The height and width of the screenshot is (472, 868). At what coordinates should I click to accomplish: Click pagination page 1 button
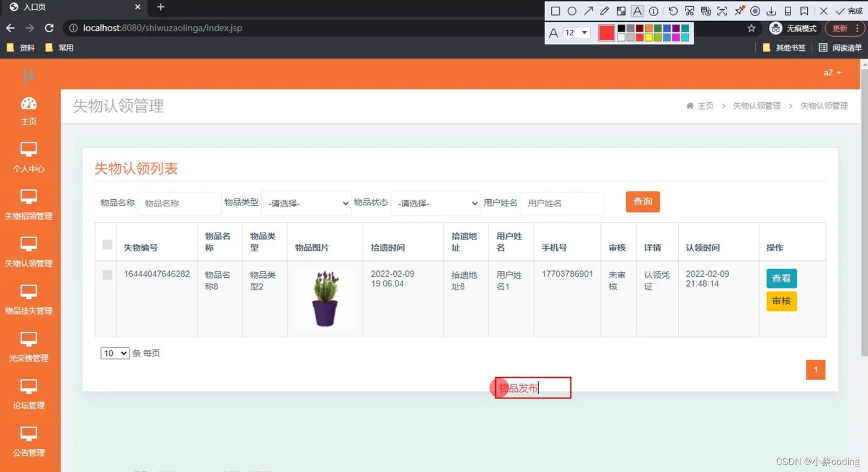click(x=815, y=370)
